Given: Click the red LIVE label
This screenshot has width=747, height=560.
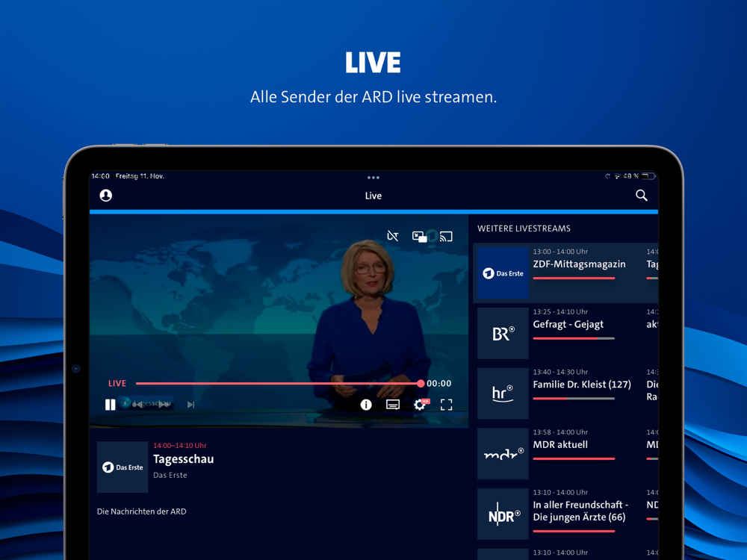Looking at the screenshot, I should point(117,383).
